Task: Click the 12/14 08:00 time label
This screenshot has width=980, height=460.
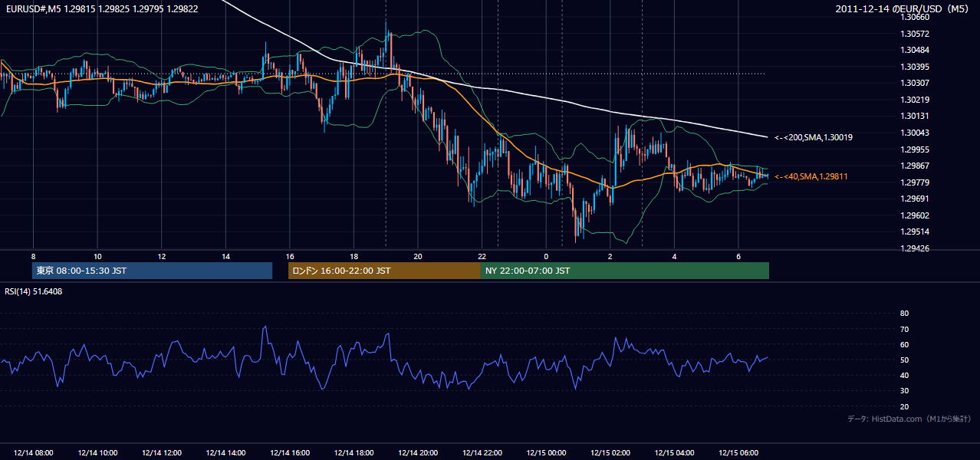Action: pyautogui.click(x=33, y=453)
